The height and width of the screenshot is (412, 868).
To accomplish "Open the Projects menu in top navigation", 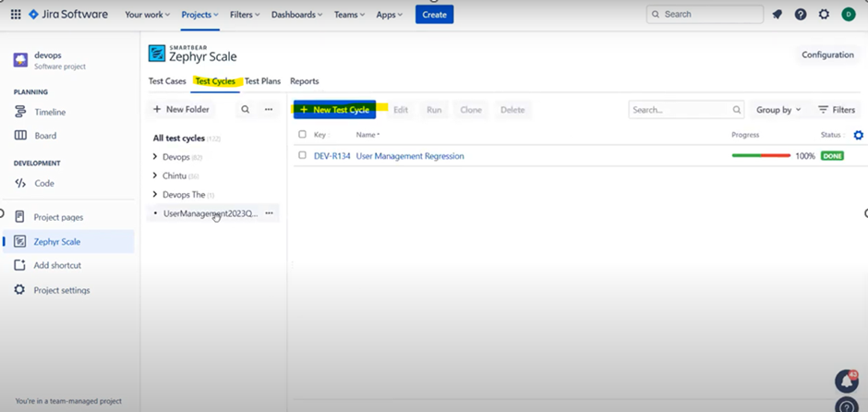I will (x=199, y=15).
